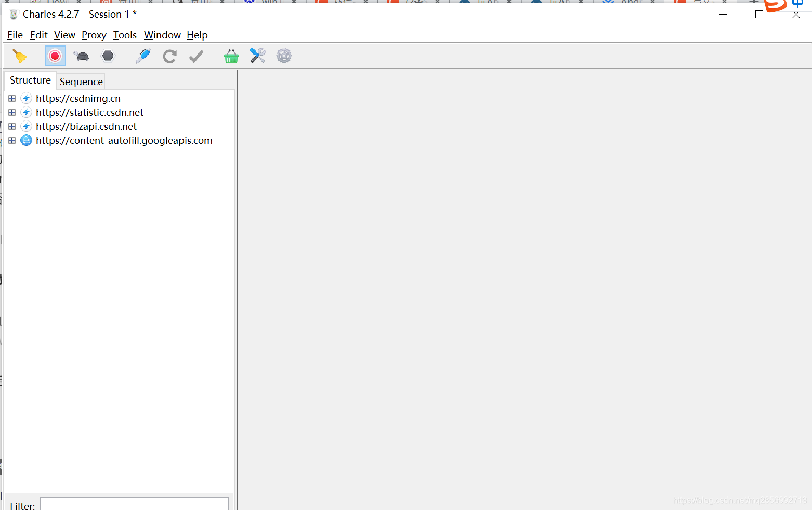Close the Charles window

click(796, 15)
